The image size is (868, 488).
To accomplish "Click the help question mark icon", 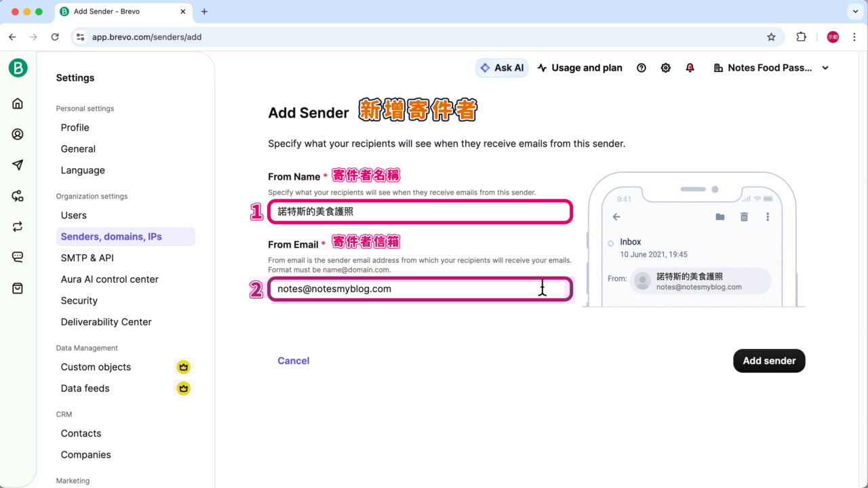I will click(x=641, y=67).
